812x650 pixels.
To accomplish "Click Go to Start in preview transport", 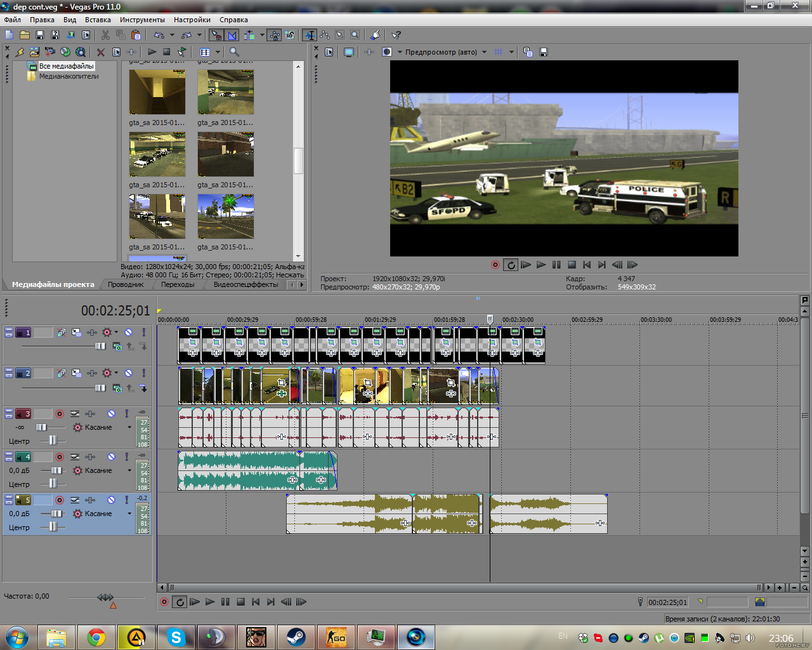I will (x=587, y=265).
